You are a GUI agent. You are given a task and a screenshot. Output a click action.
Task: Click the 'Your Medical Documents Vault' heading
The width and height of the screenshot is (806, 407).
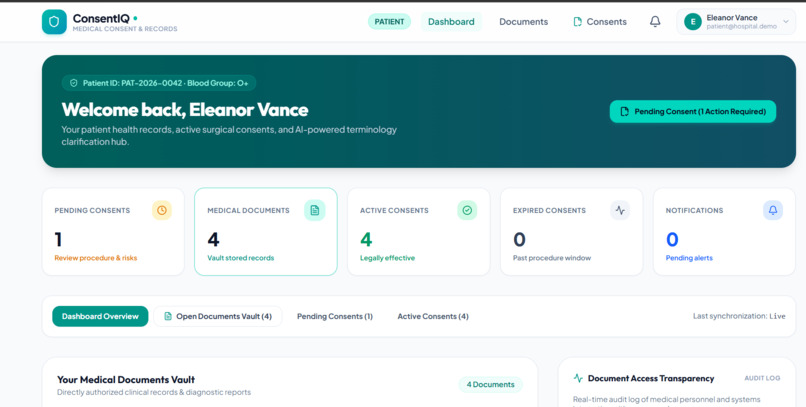point(126,380)
